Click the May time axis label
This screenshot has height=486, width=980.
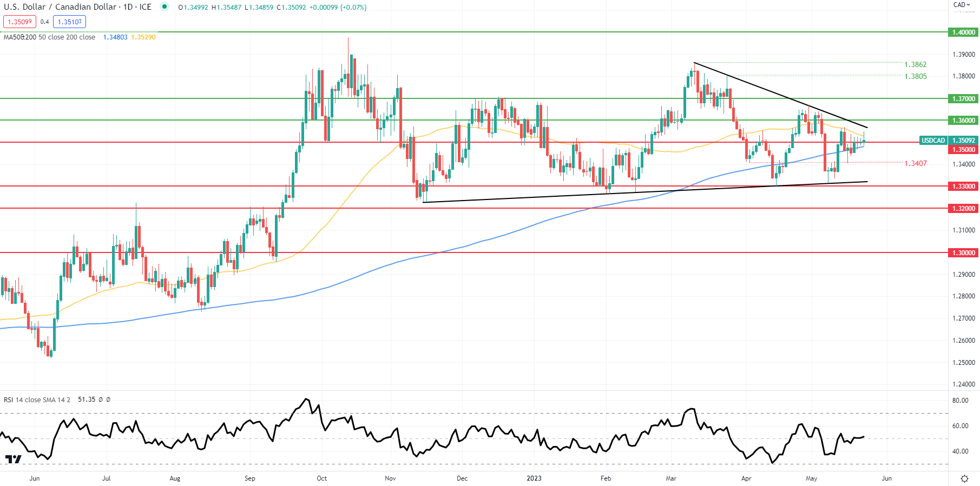pyautogui.click(x=811, y=478)
